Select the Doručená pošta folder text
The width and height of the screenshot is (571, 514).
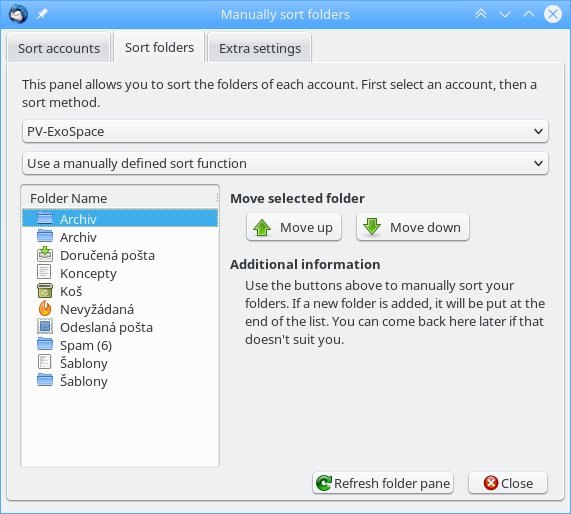tap(107, 255)
